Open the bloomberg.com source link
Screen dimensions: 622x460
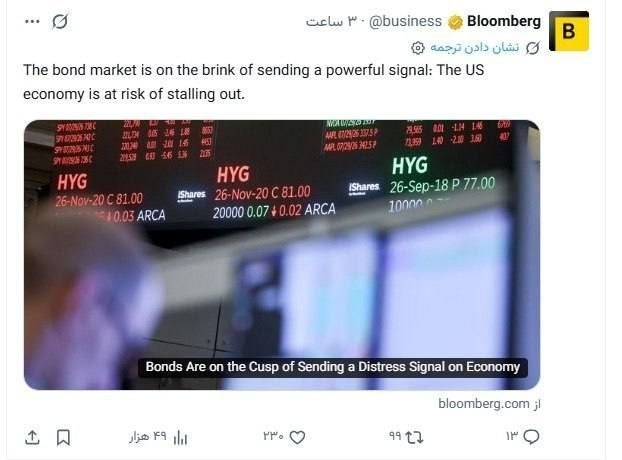pyautogui.click(x=489, y=404)
